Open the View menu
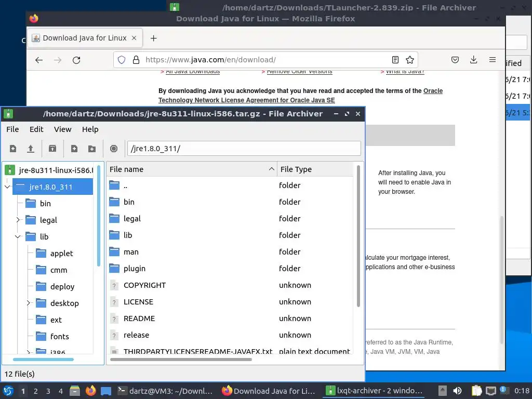The height and width of the screenshot is (399, 532). (63, 129)
